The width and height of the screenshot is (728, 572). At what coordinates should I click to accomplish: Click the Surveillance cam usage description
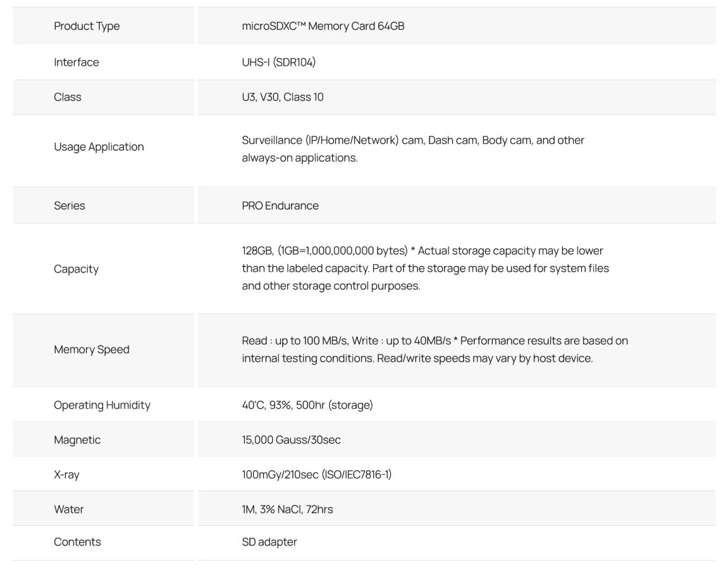click(413, 149)
